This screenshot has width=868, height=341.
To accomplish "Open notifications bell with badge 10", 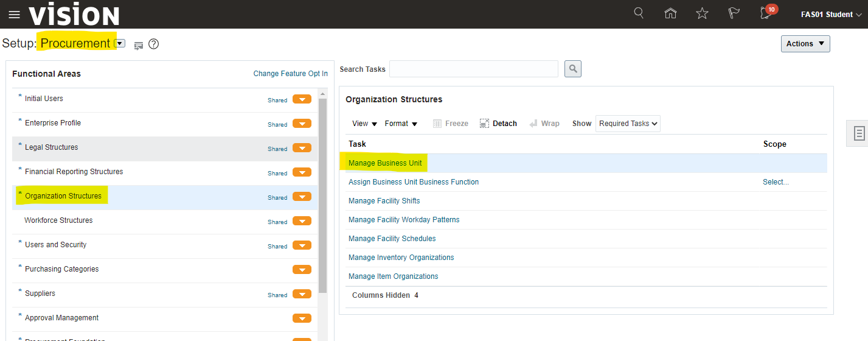I will click(766, 13).
